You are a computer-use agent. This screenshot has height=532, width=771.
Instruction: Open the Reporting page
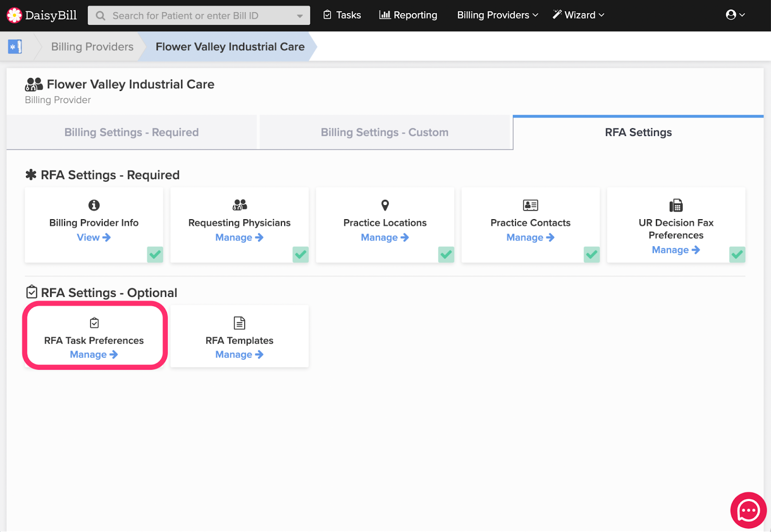(x=408, y=15)
